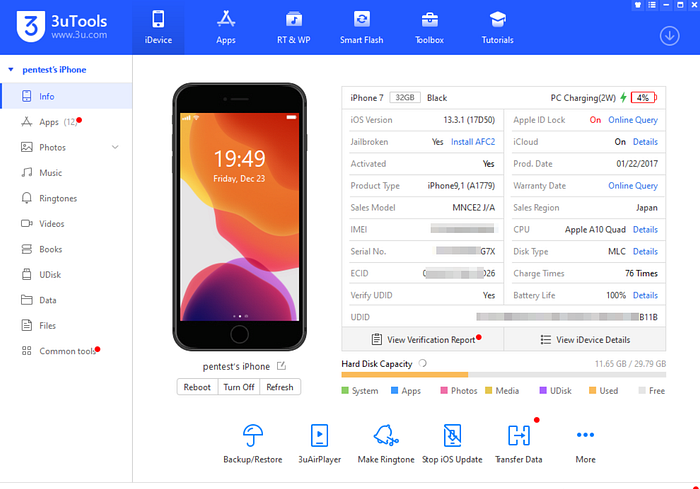This screenshot has height=489, width=700.
Task: Open the iDevice tab
Action: click(158, 28)
